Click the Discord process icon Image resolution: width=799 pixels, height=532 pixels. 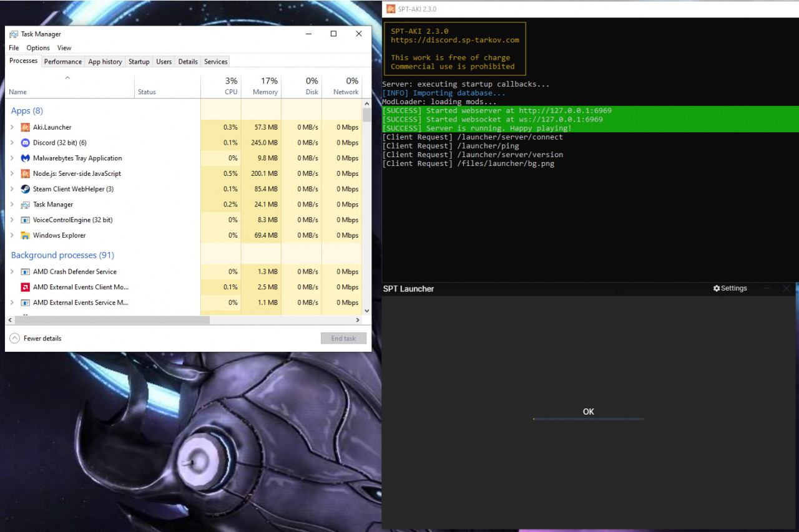[x=25, y=143]
